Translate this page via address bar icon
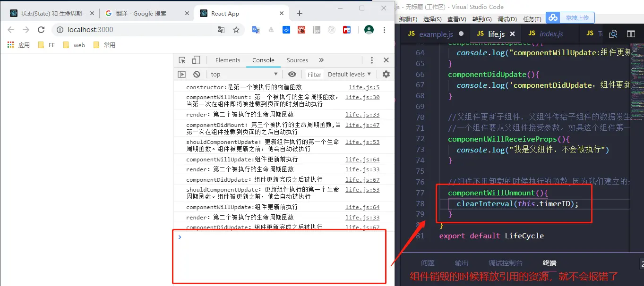The height and width of the screenshot is (286, 644). [x=221, y=30]
